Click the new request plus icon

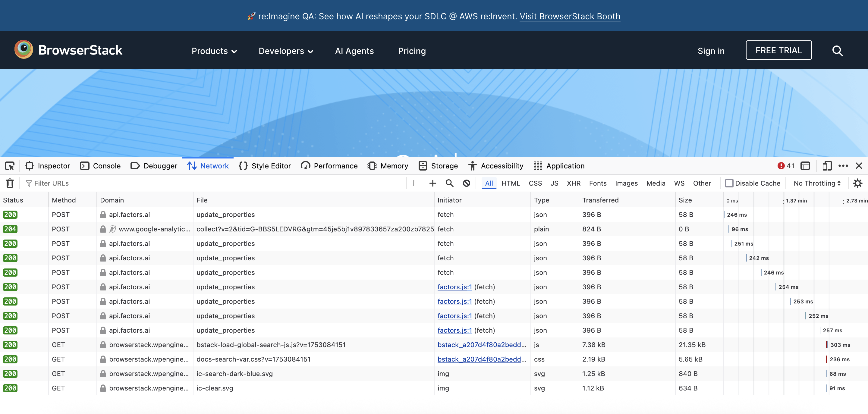[x=432, y=183]
